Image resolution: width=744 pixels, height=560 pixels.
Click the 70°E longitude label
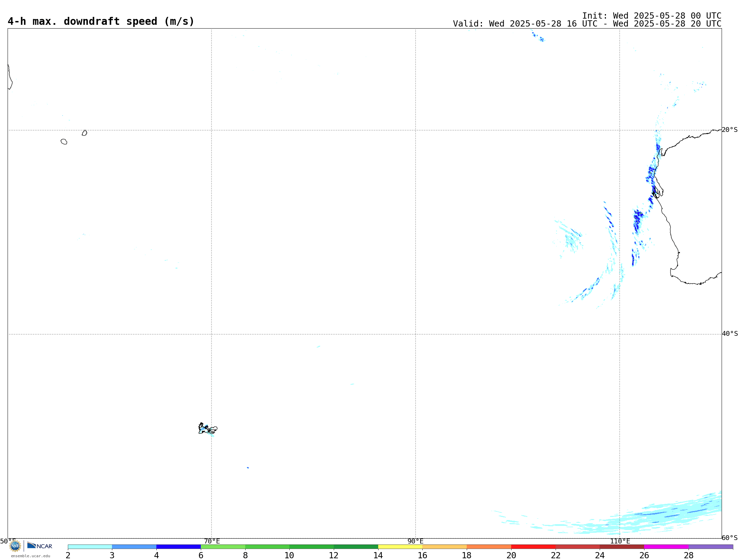212,541
